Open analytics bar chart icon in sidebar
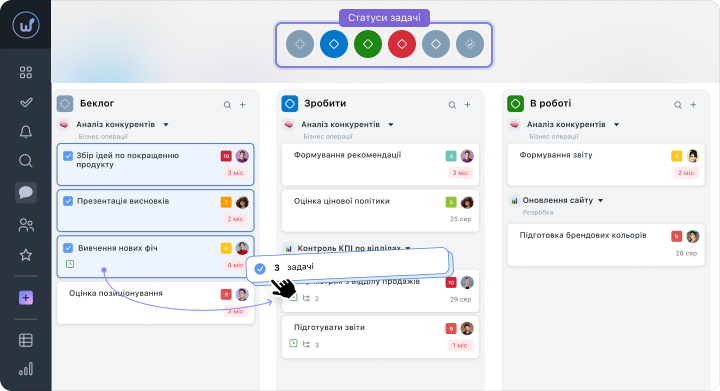Viewport: 720px width, 391px height. [x=26, y=369]
